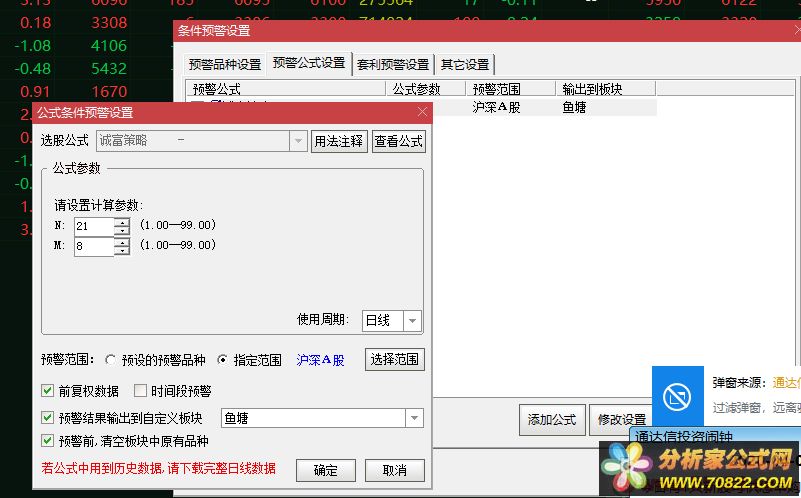Viewport: 801px width, 498px height.
Task: Click the 选择范围 button
Action: tap(394, 360)
